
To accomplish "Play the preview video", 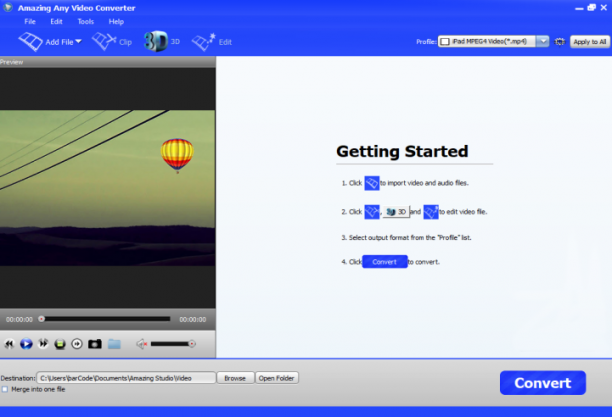I will click(x=26, y=344).
